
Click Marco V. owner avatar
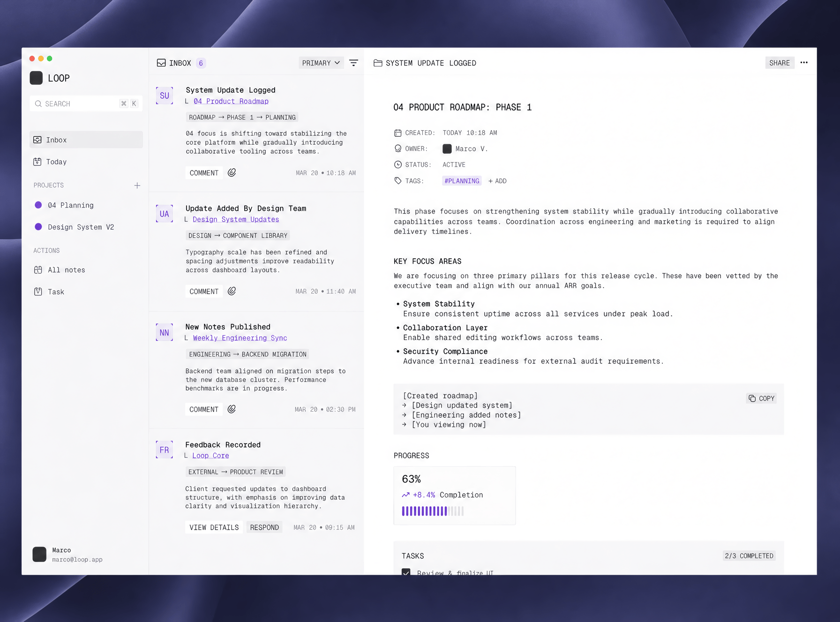pyautogui.click(x=447, y=148)
